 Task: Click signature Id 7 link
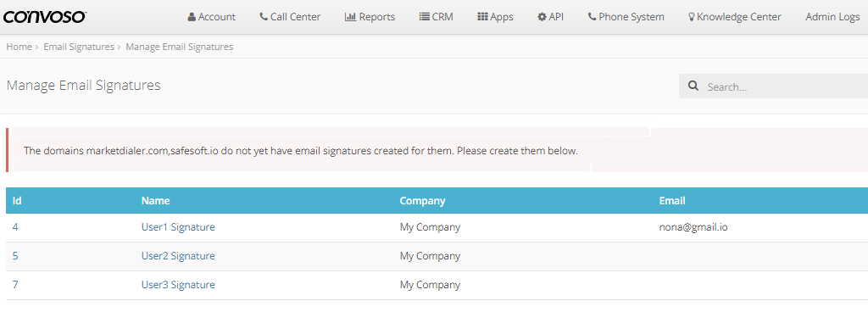pos(15,285)
